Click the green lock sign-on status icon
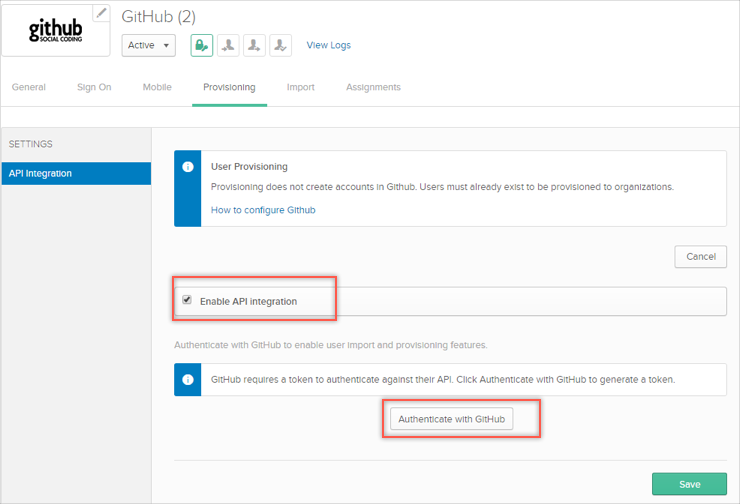Viewport: 740px width, 504px height. [202, 45]
